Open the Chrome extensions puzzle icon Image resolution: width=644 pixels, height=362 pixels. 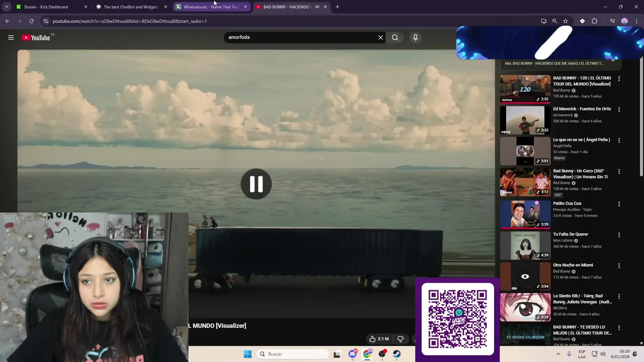point(595,21)
